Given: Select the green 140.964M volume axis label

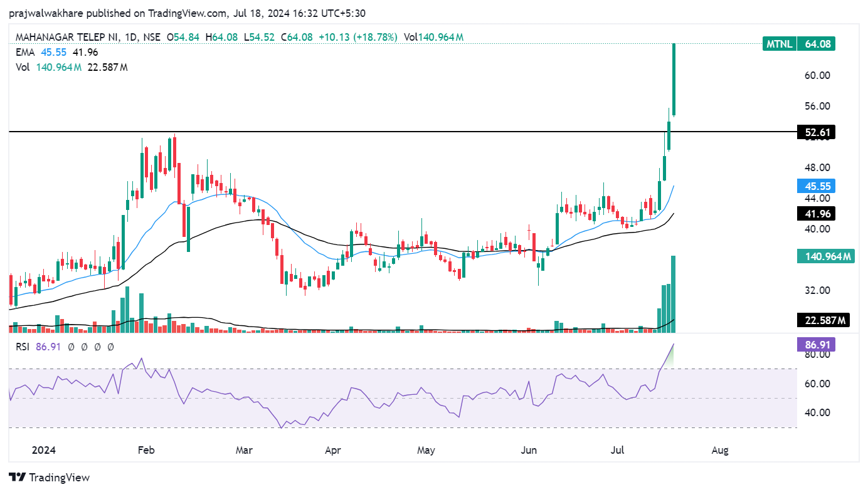Looking at the screenshot, I should pyautogui.click(x=825, y=256).
